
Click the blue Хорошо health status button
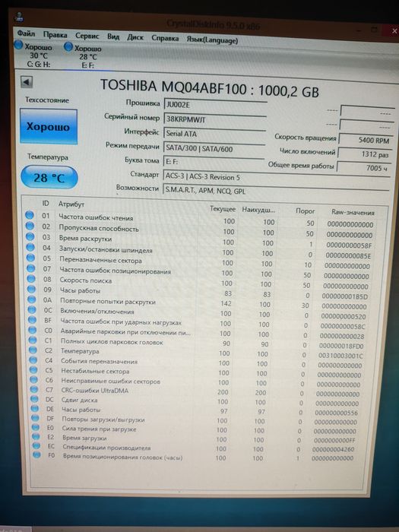click(48, 127)
